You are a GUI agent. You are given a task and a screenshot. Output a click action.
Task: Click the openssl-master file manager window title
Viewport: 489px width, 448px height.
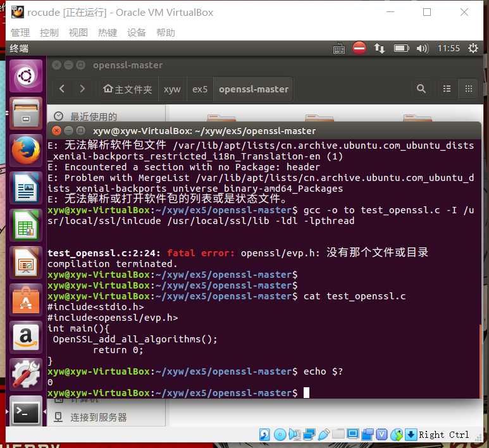click(x=128, y=65)
